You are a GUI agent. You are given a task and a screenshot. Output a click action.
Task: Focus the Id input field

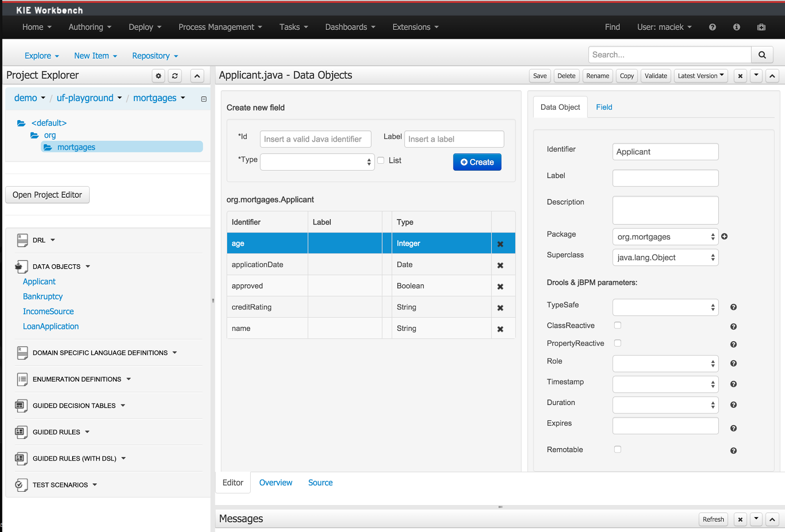315,139
